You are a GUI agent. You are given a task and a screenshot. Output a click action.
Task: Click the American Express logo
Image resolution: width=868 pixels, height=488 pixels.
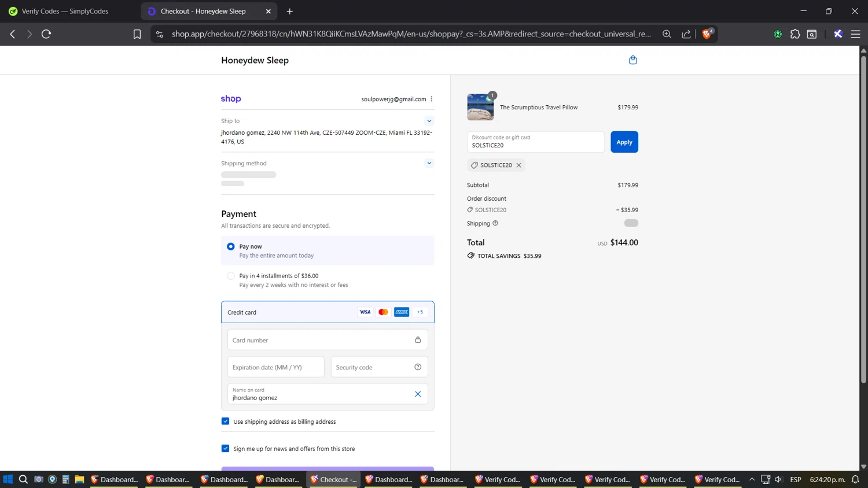click(402, 312)
